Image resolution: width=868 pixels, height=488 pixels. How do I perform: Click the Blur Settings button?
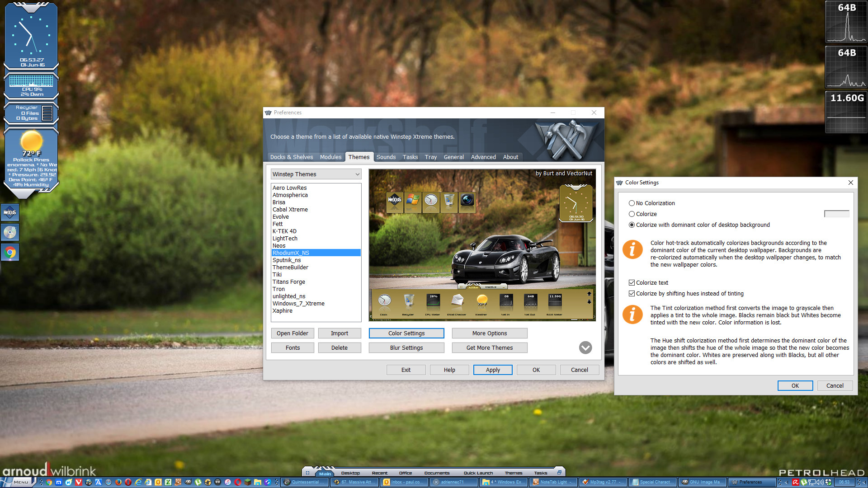coord(406,348)
